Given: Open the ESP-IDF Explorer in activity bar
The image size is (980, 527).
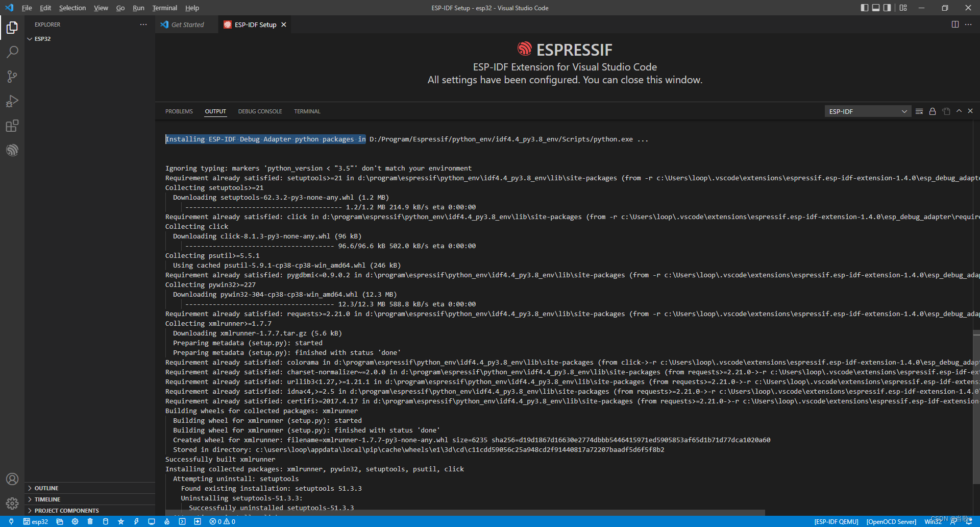Looking at the screenshot, I should (x=12, y=150).
